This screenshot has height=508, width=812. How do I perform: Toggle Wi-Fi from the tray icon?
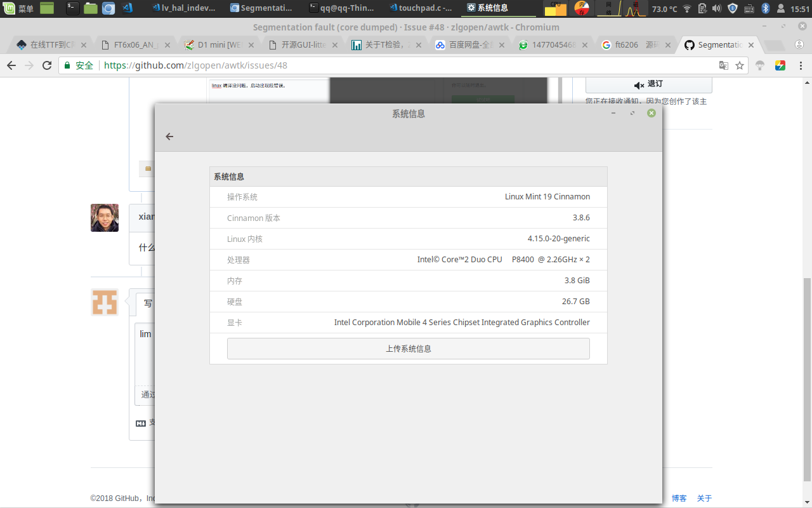[x=686, y=8]
